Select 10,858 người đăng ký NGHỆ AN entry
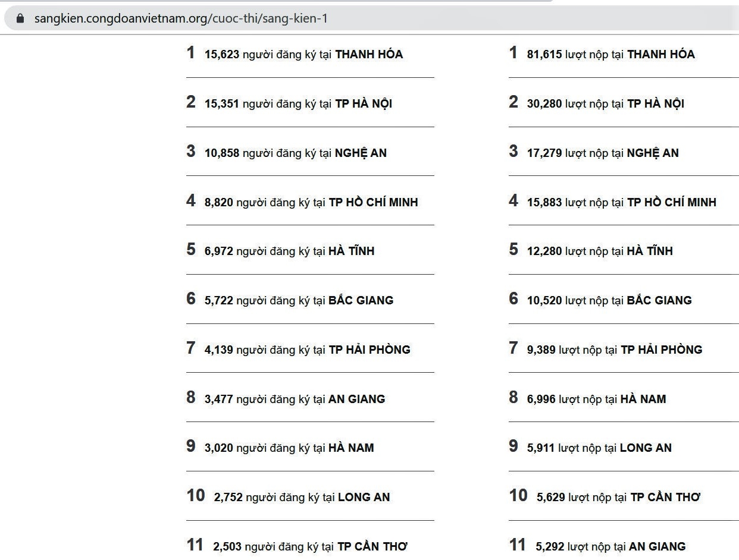The height and width of the screenshot is (560, 739). [x=295, y=153]
